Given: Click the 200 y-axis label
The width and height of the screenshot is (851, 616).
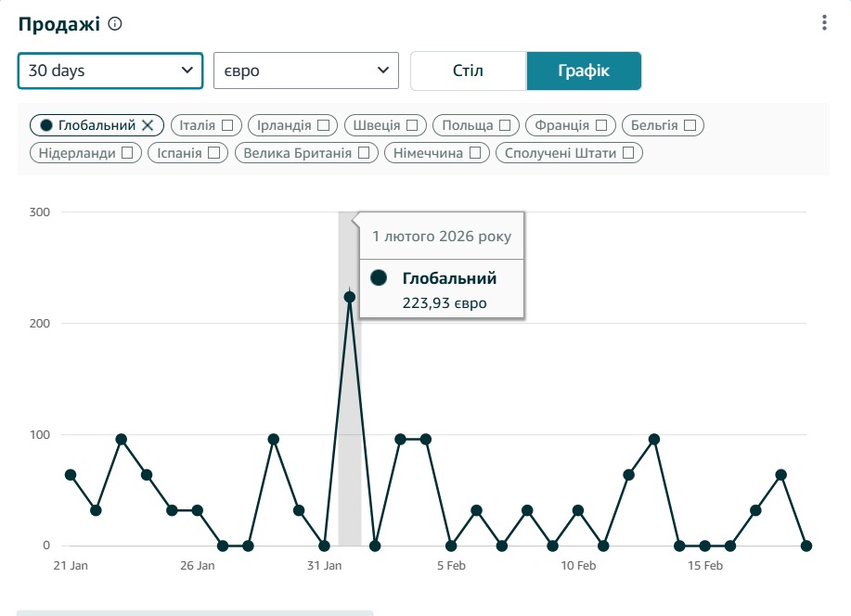Looking at the screenshot, I should (x=40, y=324).
